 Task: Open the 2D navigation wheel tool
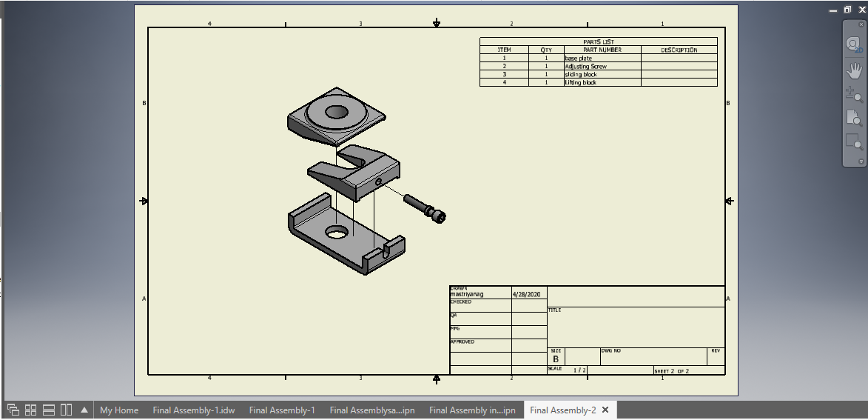pyautogui.click(x=854, y=44)
